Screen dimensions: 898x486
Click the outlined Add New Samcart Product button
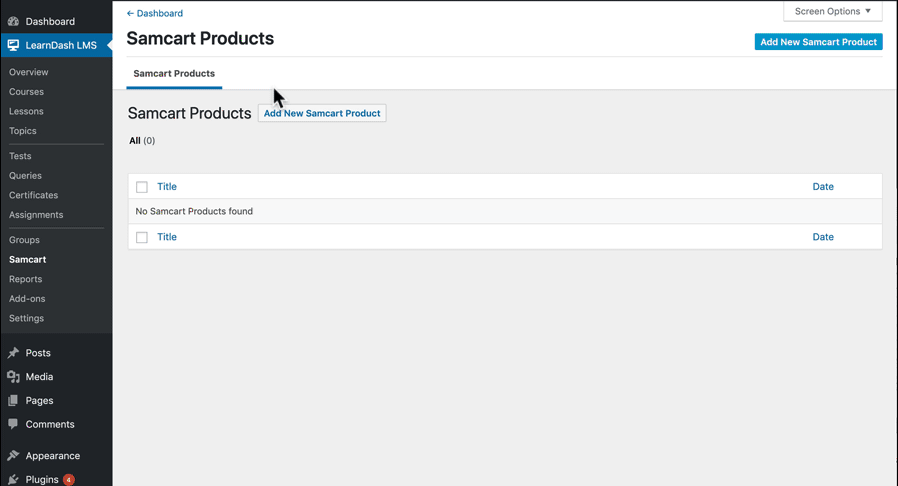322,113
